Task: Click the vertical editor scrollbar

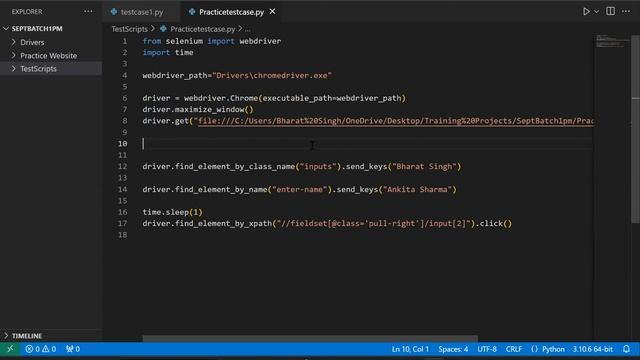Action: [636, 129]
